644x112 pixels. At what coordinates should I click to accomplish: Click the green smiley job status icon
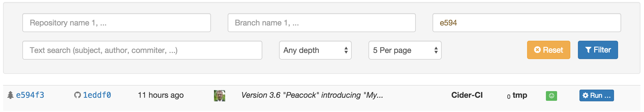(551, 96)
